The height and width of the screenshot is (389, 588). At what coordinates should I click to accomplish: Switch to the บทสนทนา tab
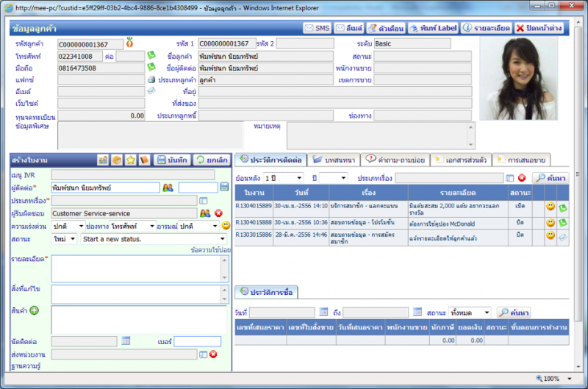coord(334,160)
